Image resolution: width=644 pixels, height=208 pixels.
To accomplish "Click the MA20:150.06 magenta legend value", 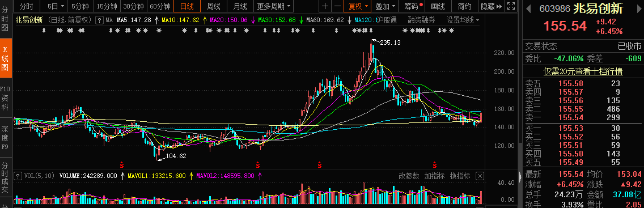I will [x=229, y=20].
